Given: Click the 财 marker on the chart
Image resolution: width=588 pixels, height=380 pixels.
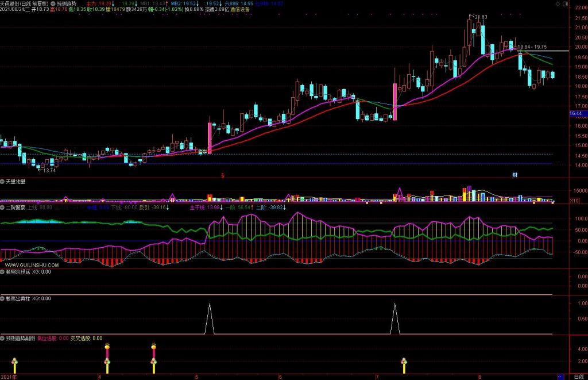Looking at the screenshot, I should click(x=515, y=175).
